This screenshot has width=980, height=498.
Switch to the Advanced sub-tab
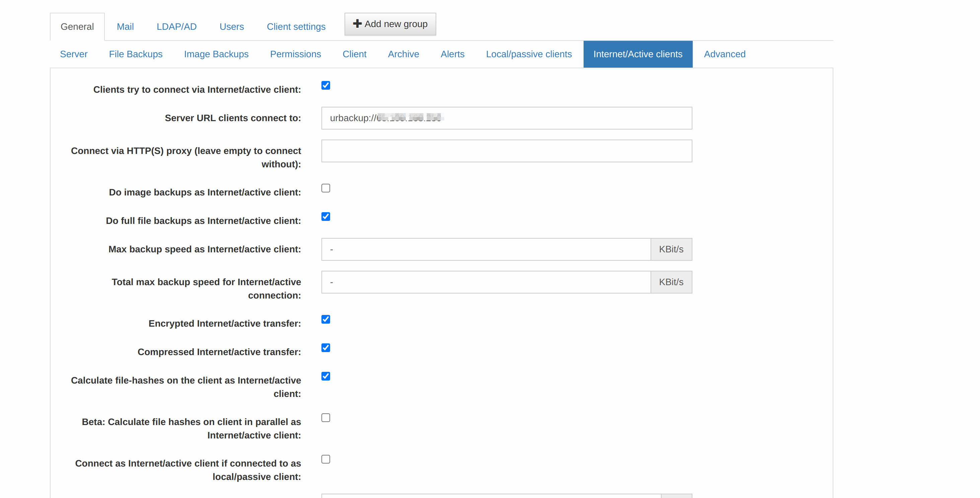coord(724,54)
